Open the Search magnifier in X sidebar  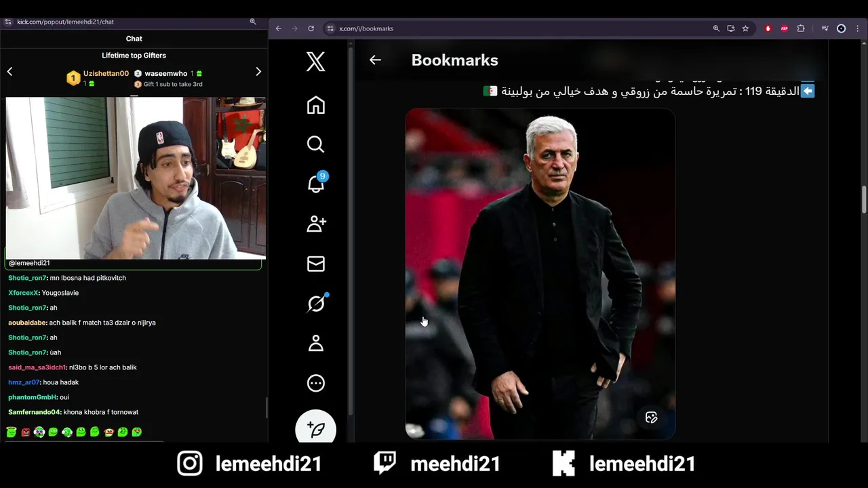pos(315,144)
